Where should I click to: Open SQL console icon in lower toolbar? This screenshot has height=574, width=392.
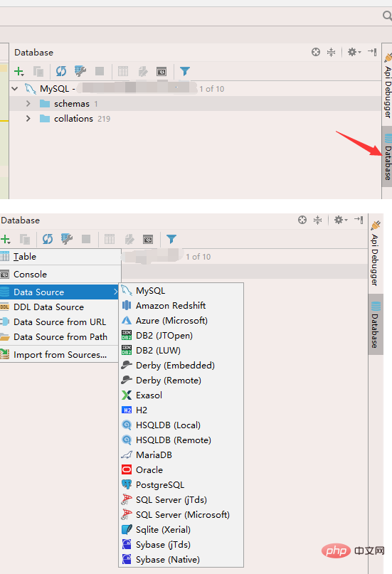coord(148,240)
